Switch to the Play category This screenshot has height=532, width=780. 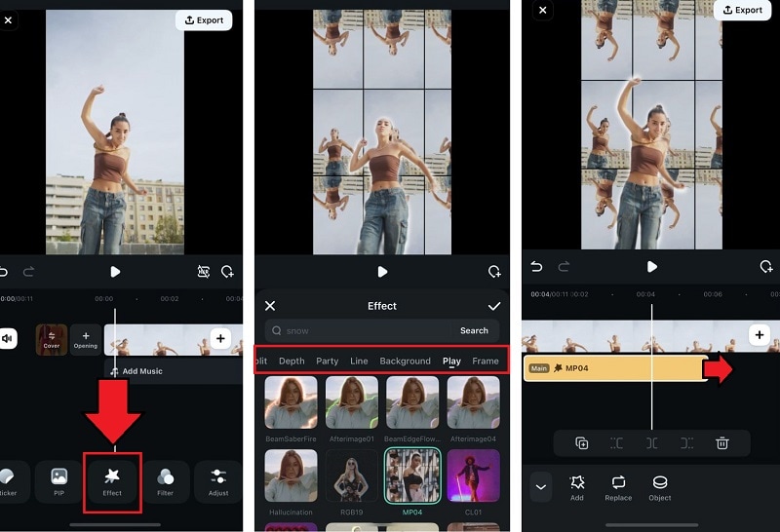(451, 361)
